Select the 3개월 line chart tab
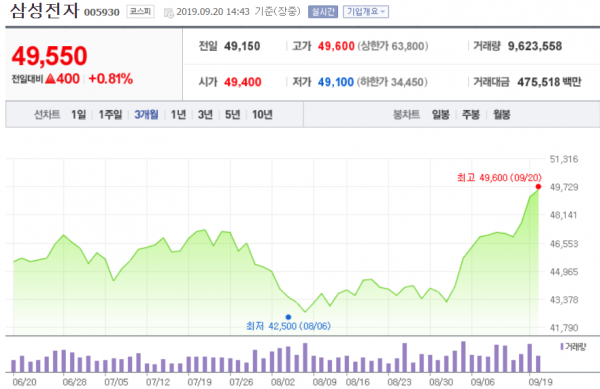The height and width of the screenshot is (389, 600). point(146,114)
